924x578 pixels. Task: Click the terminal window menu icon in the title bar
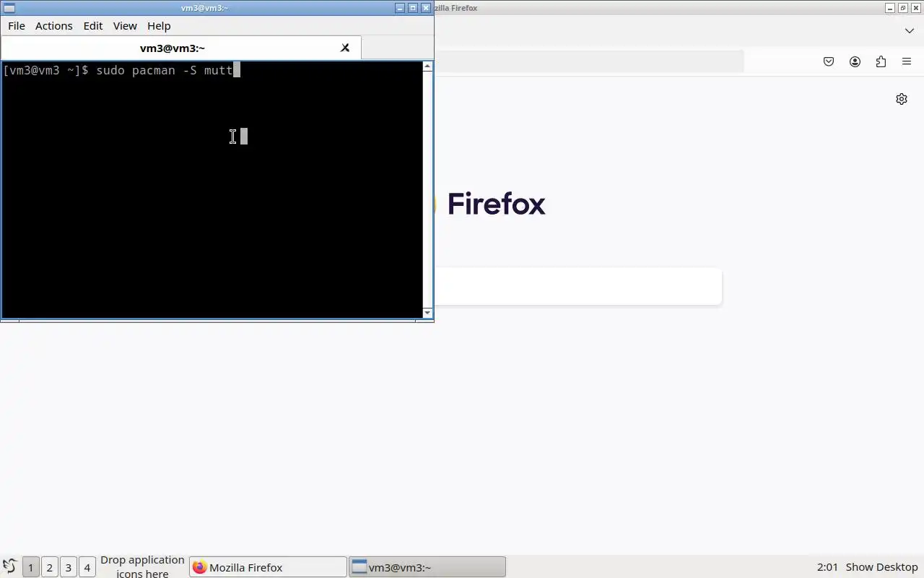pos(9,8)
